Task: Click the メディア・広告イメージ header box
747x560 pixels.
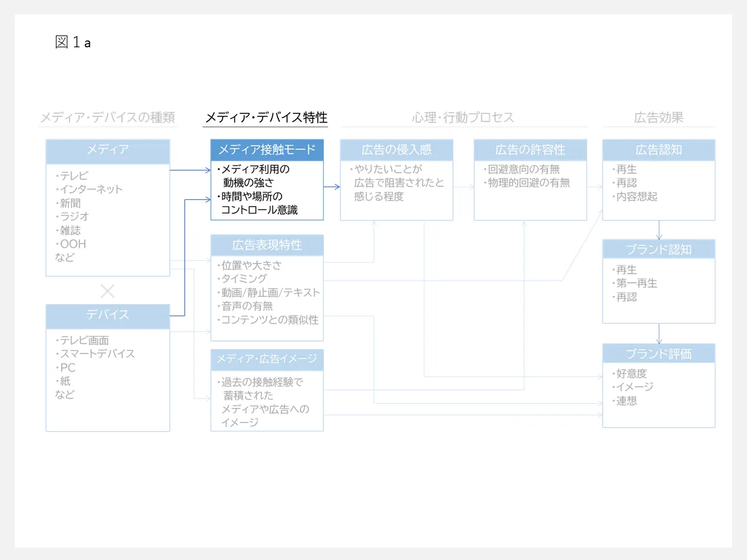Action: point(267,359)
